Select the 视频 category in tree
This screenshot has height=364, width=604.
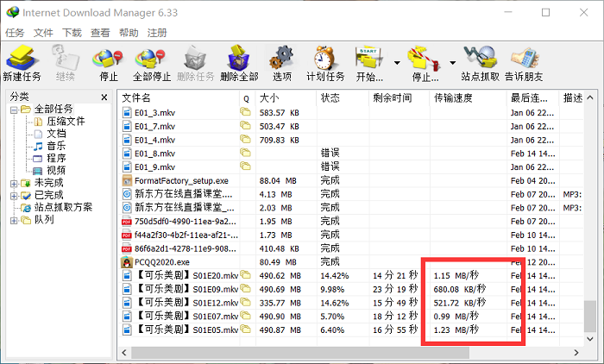[x=56, y=170]
